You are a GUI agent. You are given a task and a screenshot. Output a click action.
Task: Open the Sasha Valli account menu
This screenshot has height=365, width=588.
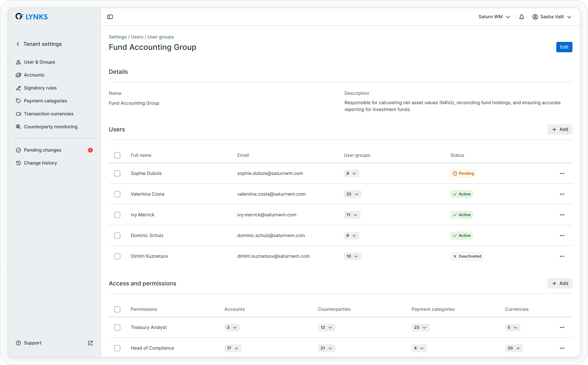click(552, 17)
